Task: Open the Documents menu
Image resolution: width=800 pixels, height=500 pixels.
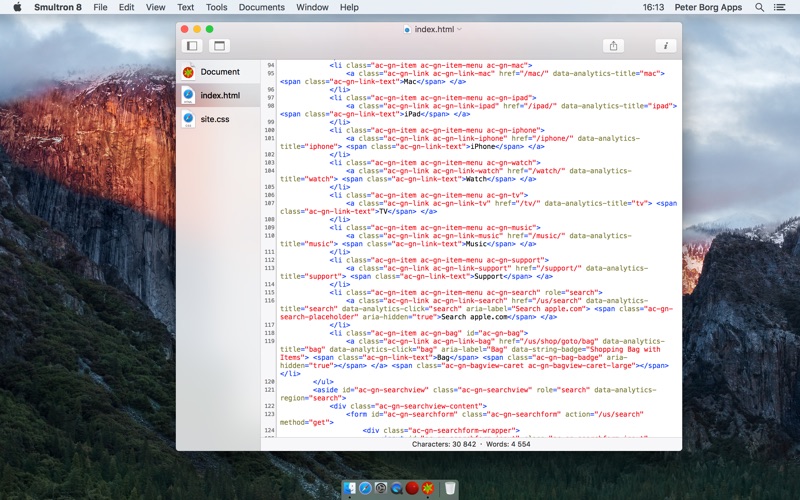Action: pos(262,7)
